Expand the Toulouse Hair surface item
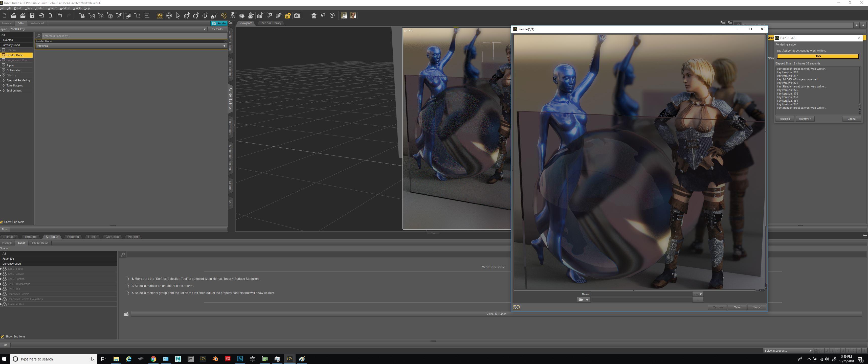This screenshot has height=364, width=868. (x=1, y=304)
